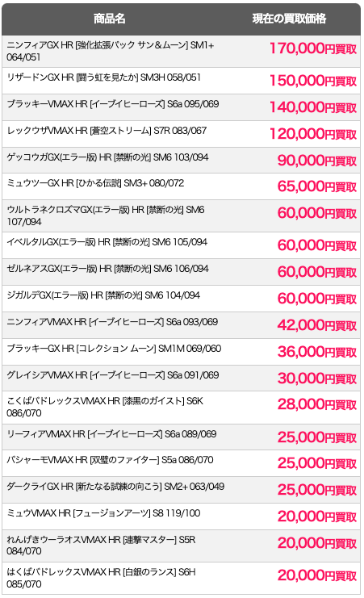Image resolution: width=364 pixels, height=598 pixels.
Task: Click the 150,000円買取 price
Action: pos(313,81)
